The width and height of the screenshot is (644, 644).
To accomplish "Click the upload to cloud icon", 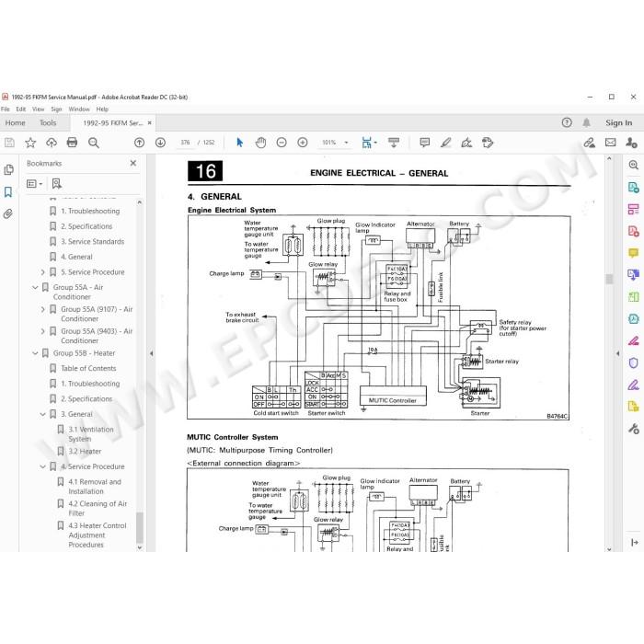I will coord(52,143).
